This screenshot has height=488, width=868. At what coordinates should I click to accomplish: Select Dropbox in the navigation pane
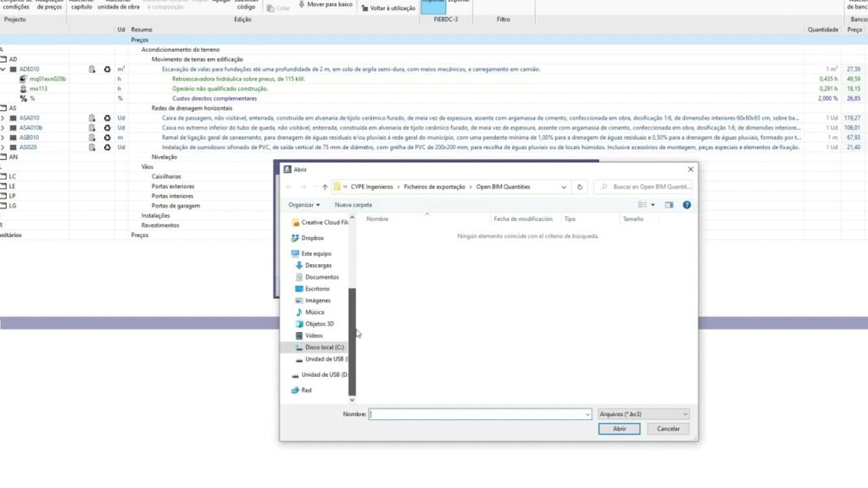[312, 238]
